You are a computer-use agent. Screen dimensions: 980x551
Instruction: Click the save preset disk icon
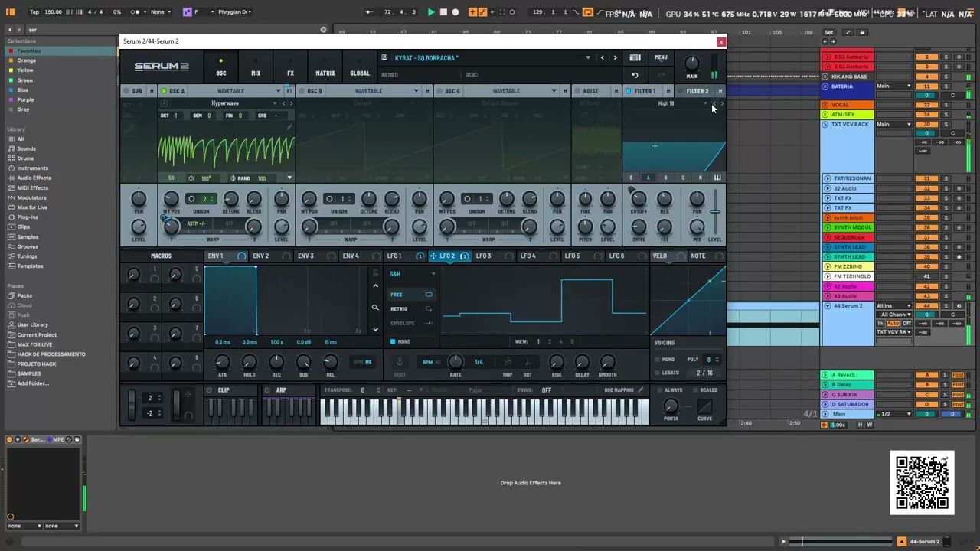(x=384, y=57)
